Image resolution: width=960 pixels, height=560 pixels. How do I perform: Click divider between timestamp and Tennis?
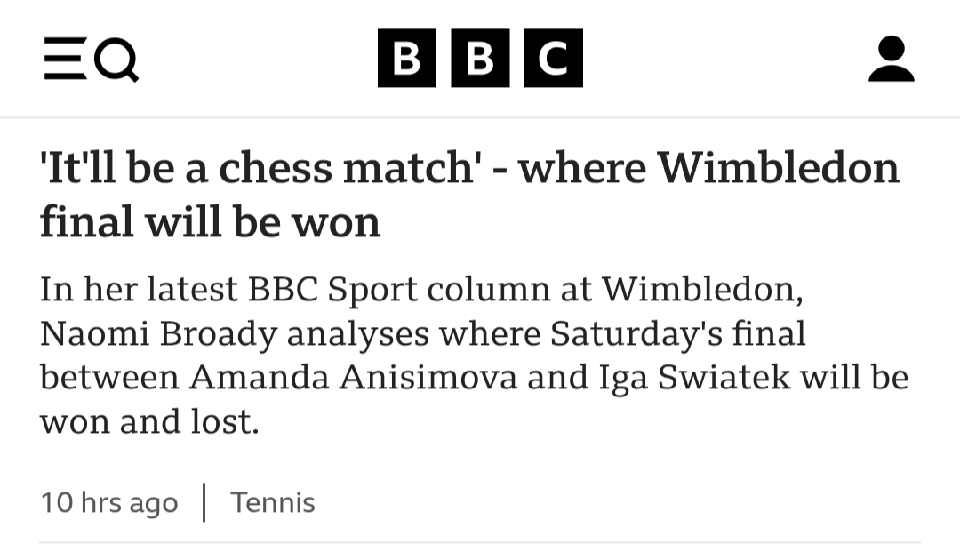(204, 502)
